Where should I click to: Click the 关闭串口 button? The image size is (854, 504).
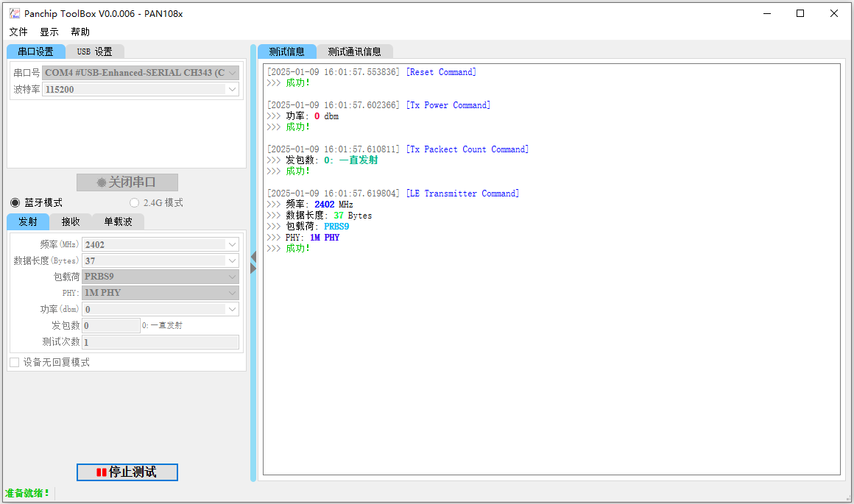127,182
